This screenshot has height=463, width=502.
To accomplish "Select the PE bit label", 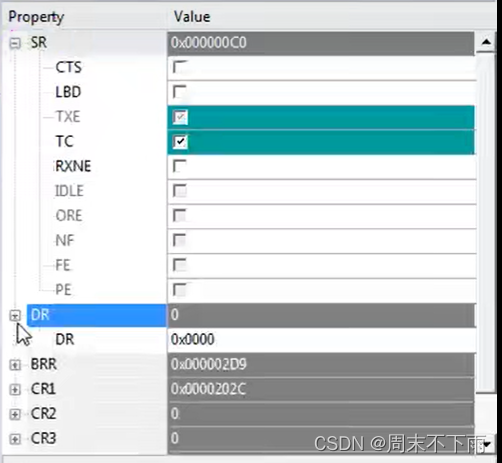I will [x=63, y=290].
